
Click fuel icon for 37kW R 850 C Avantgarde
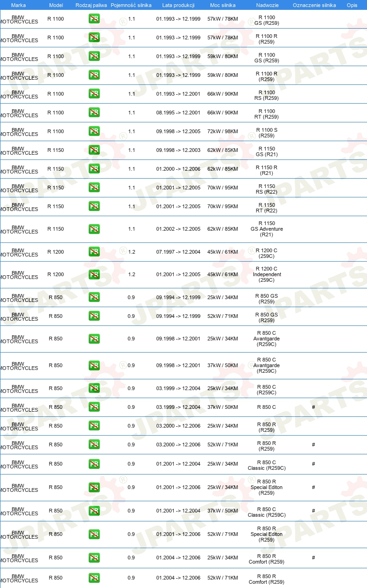coord(94,365)
